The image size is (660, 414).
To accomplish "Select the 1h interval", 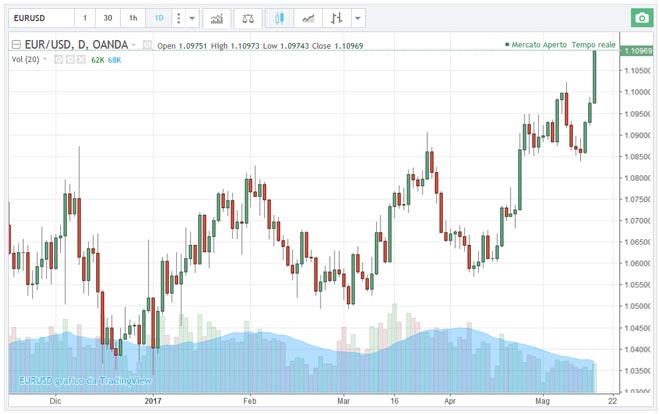I will [133, 18].
